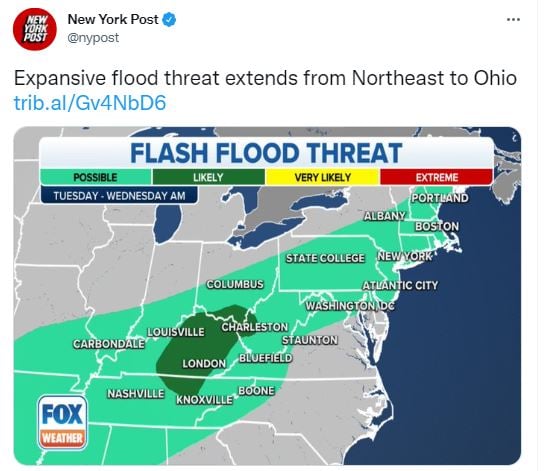Select the Washington, DC map label

coord(350,306)
